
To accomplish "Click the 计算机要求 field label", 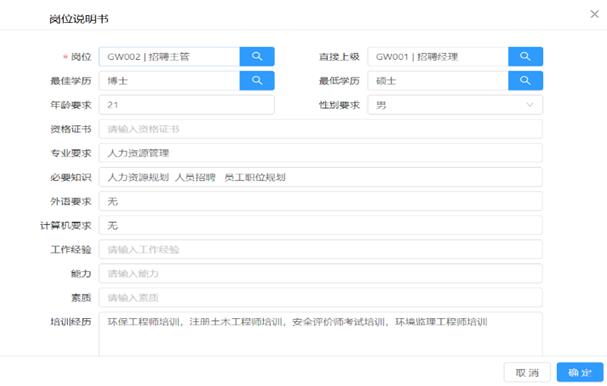I will coord(66,225).
